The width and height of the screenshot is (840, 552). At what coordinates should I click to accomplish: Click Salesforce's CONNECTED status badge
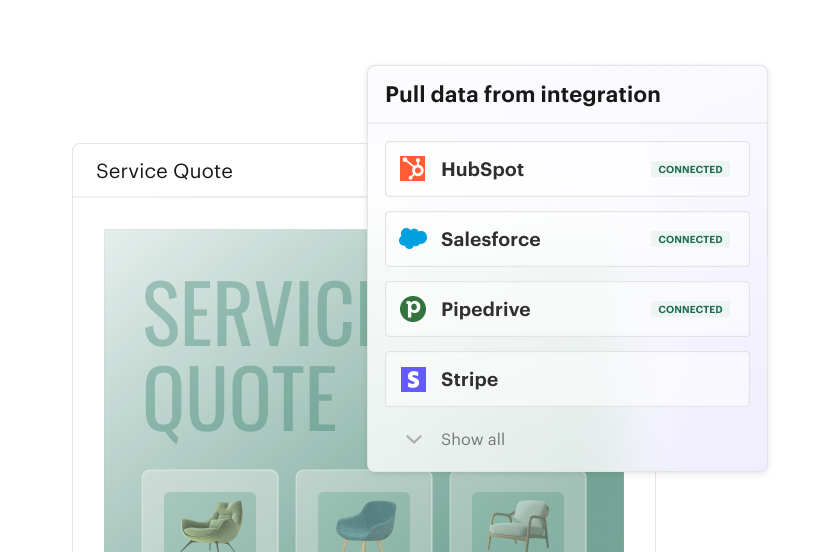point(690,239)
